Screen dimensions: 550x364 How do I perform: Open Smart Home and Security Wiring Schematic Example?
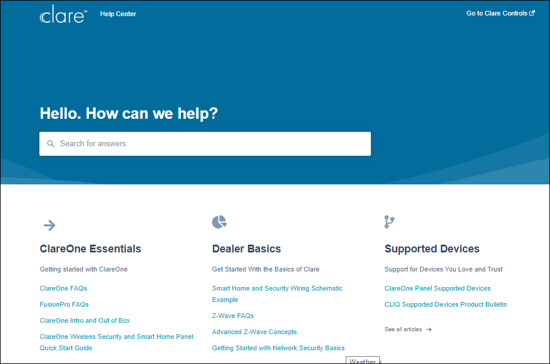277,294
